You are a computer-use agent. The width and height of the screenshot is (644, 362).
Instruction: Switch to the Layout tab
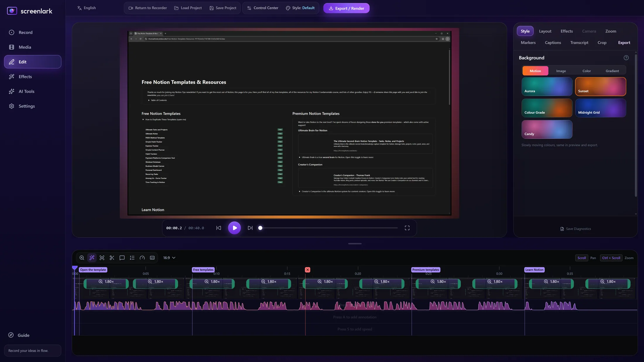[545, 31]
